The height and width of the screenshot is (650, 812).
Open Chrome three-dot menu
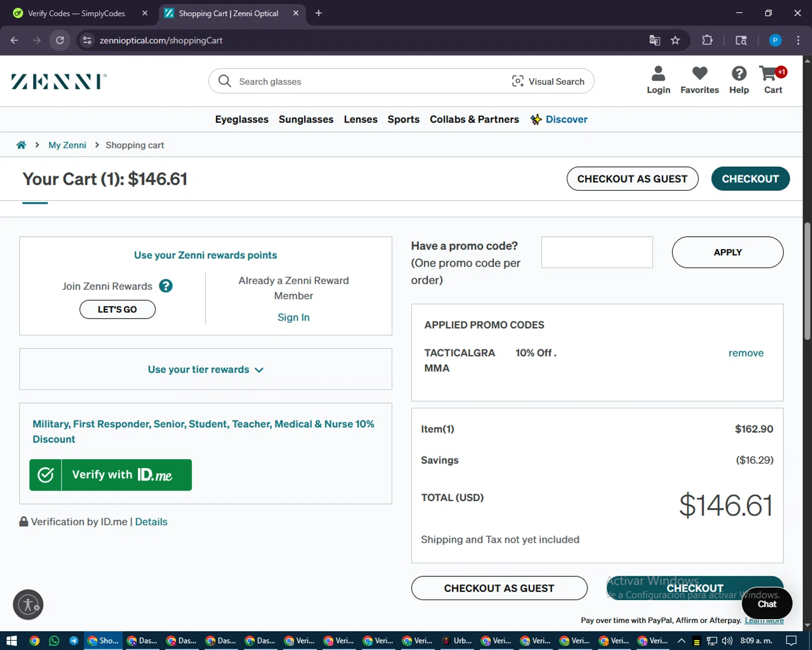pyautogui.click(x=798, y=40)
